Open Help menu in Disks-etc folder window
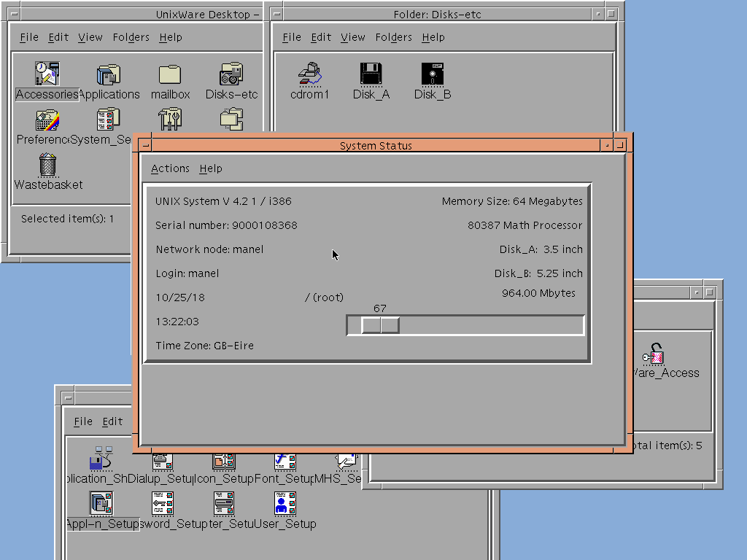The width and height of the screenshot is (747, 560). [433, 37]
